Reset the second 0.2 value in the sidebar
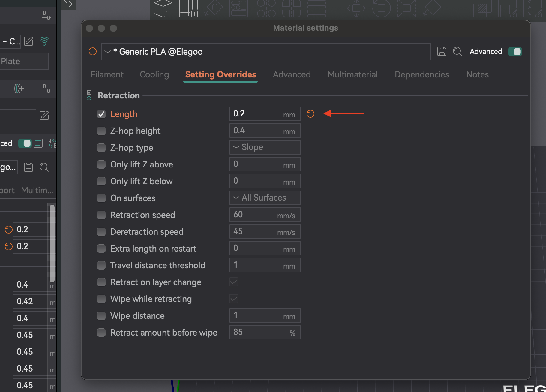Viewport: 546px width, 392px height. coord(8,246)
